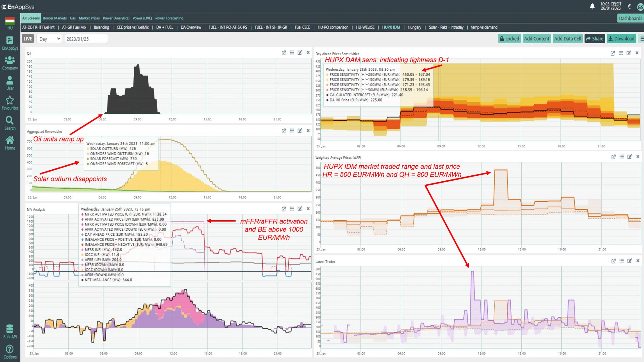Show the Oil chart legend list
This screenshot has width=644, height=362.
tap(292, 53)
